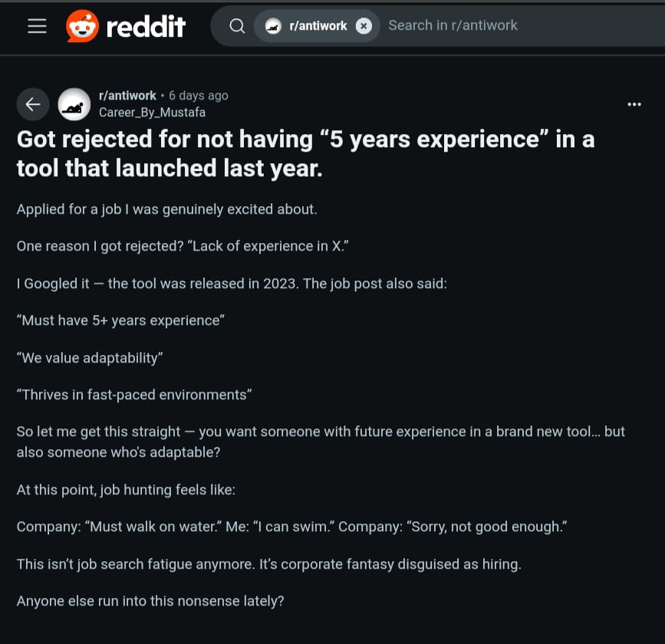
Task: Click the magnifying glass search icon
Action: (x=237, y=26)
